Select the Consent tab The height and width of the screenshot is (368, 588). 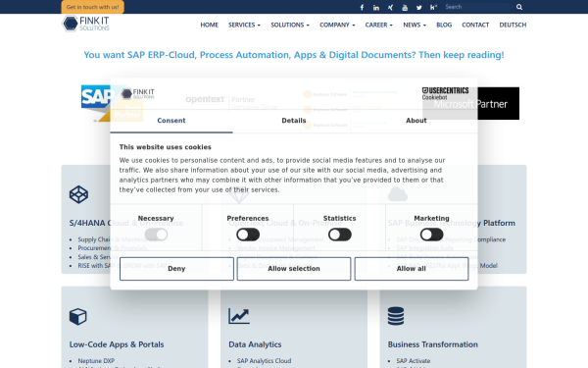pyautogui.click(x=171, y=121)
